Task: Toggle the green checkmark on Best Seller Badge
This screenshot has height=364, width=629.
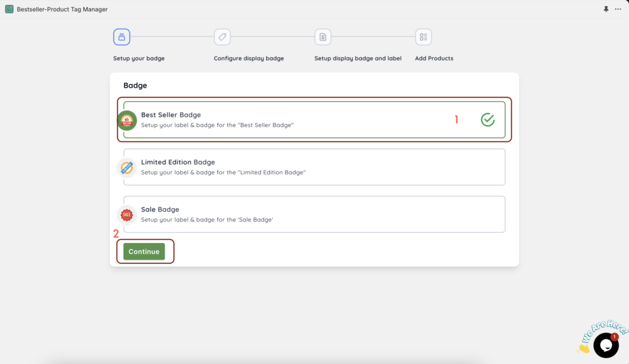Action: coord(488,120)
